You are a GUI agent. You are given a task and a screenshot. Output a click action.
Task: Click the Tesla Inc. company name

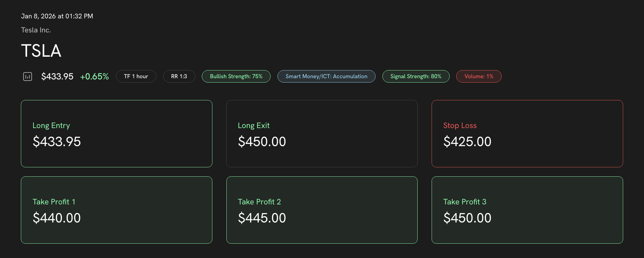point(36,30)
